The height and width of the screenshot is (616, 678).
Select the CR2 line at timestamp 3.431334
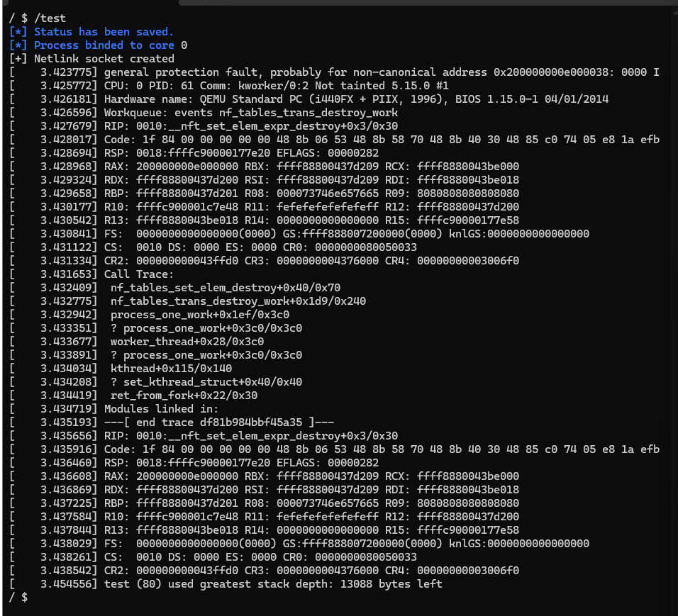coord(264,261)
